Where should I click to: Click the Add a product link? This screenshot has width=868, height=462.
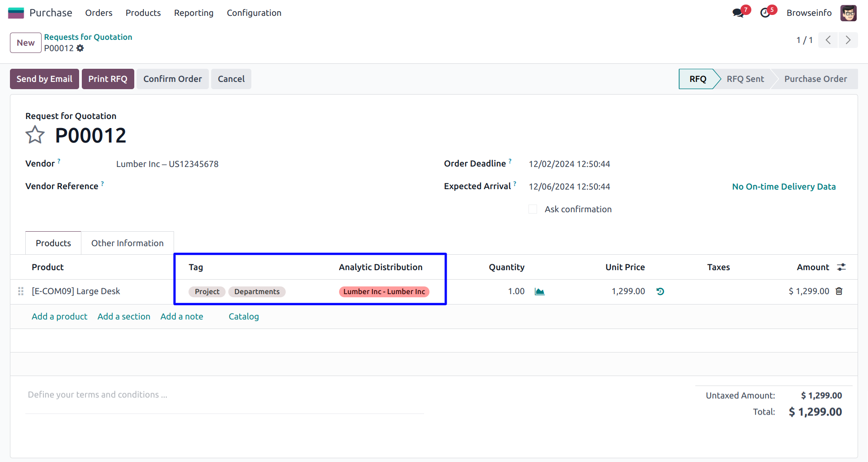pyautogui.click(x=59, y=317)
